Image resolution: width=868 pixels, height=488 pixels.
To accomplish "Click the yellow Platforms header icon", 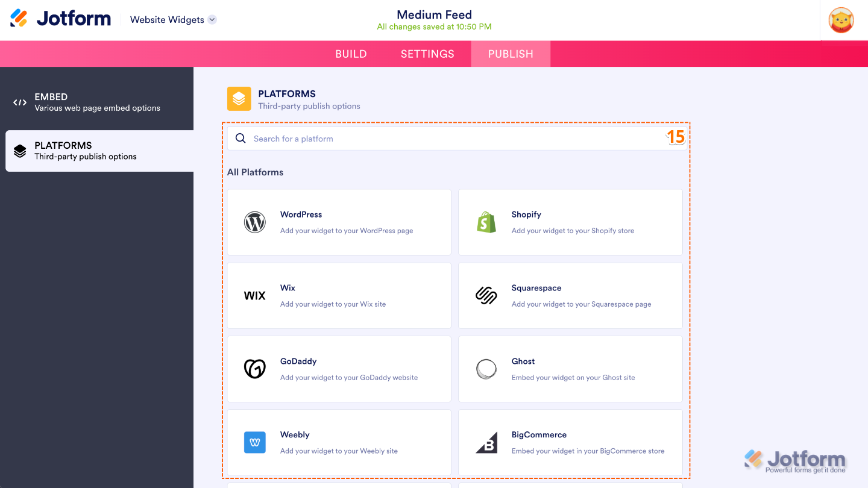I will [239, 99].
